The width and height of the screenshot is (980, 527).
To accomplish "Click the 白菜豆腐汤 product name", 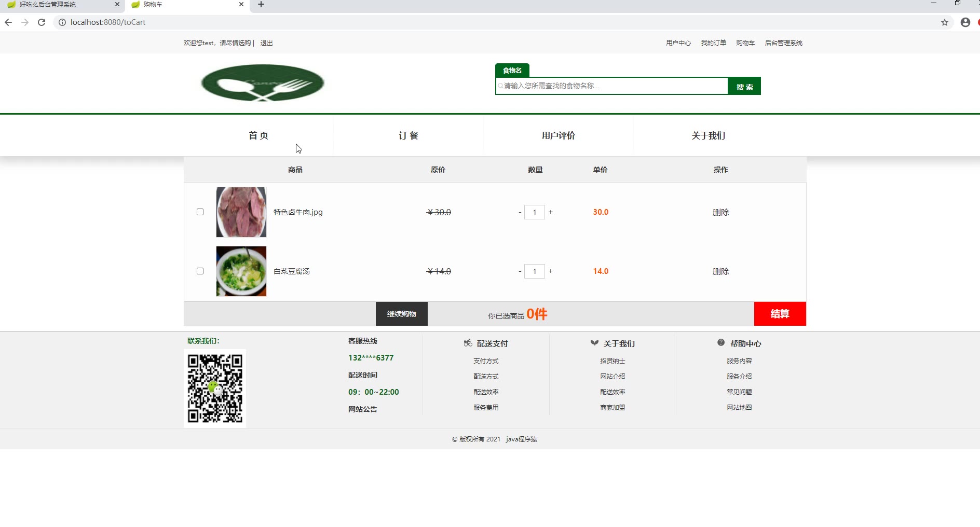I will 292,271.
